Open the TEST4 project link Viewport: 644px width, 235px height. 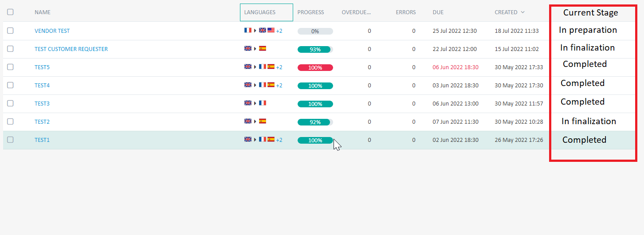(42, 86)
